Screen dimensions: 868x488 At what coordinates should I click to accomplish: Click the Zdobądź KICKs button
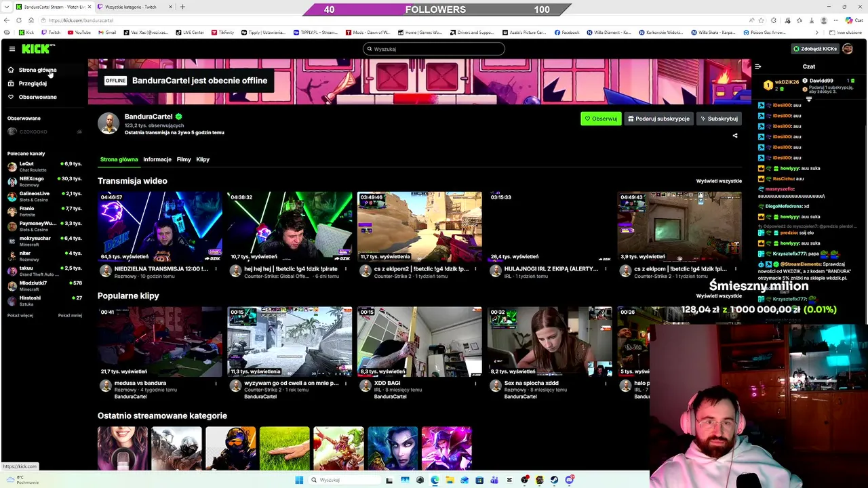click(814, 49)
